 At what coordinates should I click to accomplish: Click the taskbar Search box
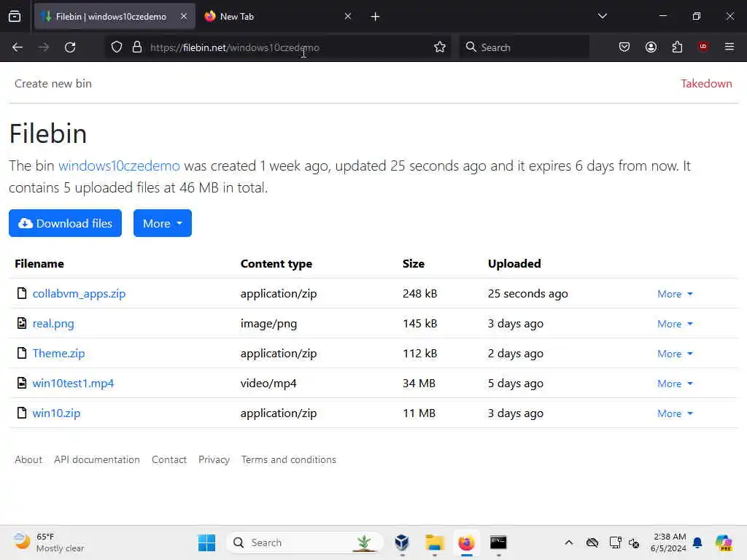click(305, 542)
